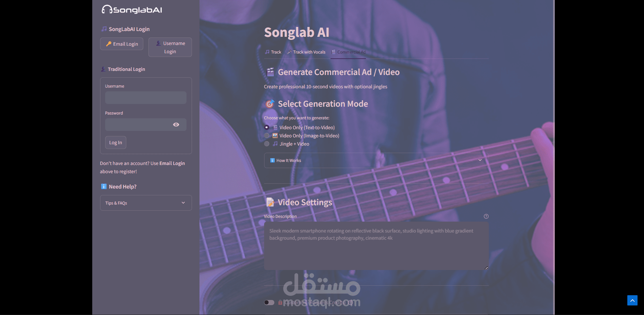
Task: Click the help question mark beside Video Description
Action: 486,216
